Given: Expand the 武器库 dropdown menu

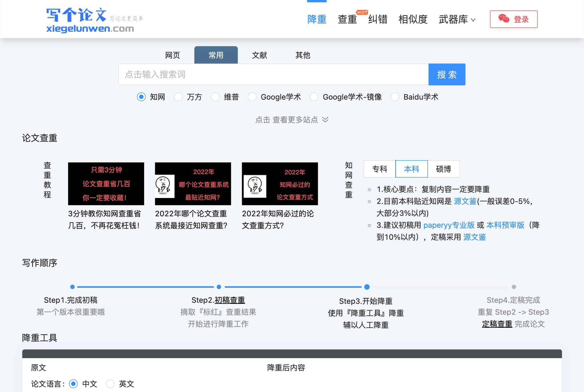Looking at the screenshot, I should click(457, 19).
